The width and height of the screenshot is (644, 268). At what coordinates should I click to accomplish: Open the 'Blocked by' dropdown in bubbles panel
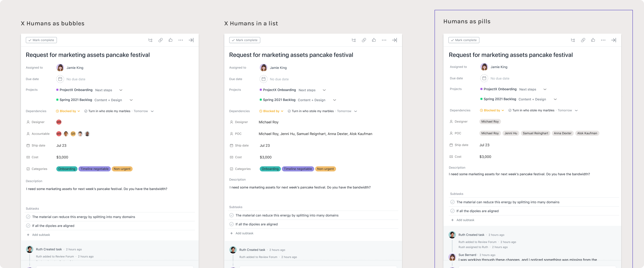point(68,111)
